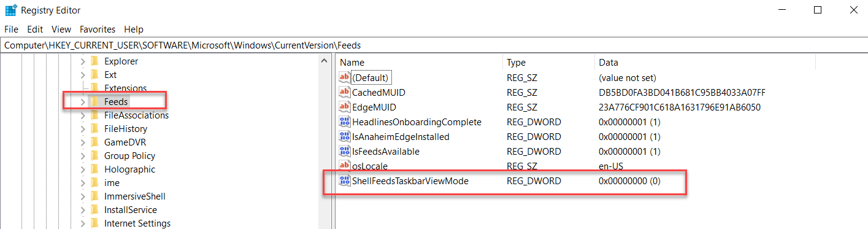Viewport: 868px width, 229px height.
Task: Expand the Group Policy key
Action: tap(82, 156)
